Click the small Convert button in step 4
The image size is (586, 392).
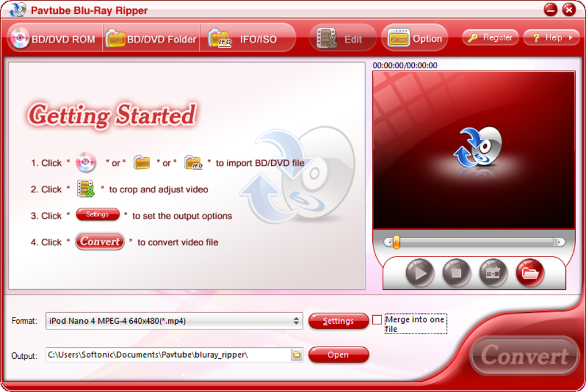(100, 241)
